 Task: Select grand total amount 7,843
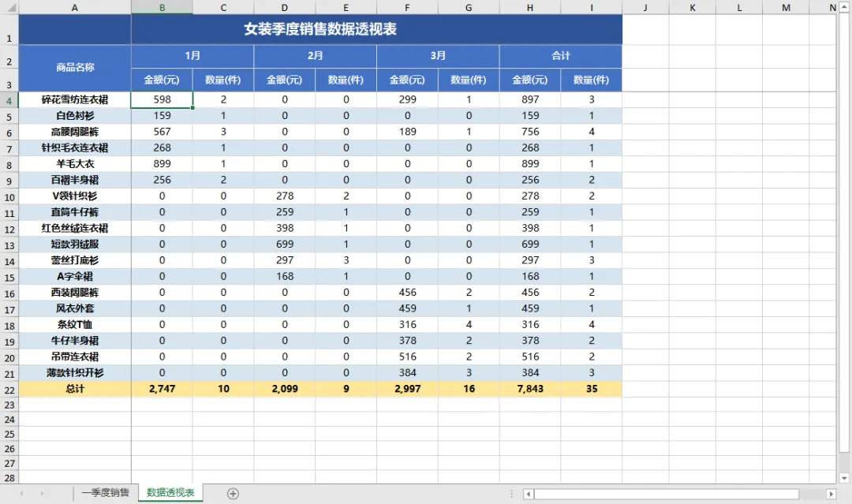coord(530,389)
